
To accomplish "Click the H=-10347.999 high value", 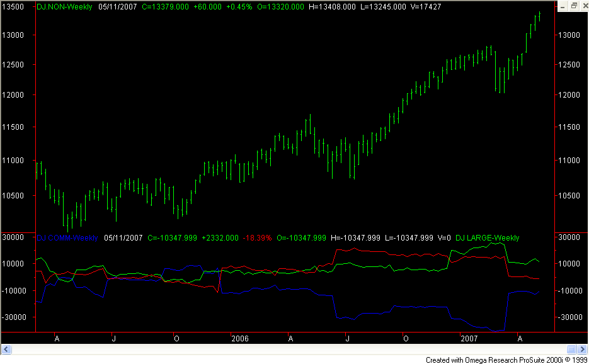I will point(356,238).
